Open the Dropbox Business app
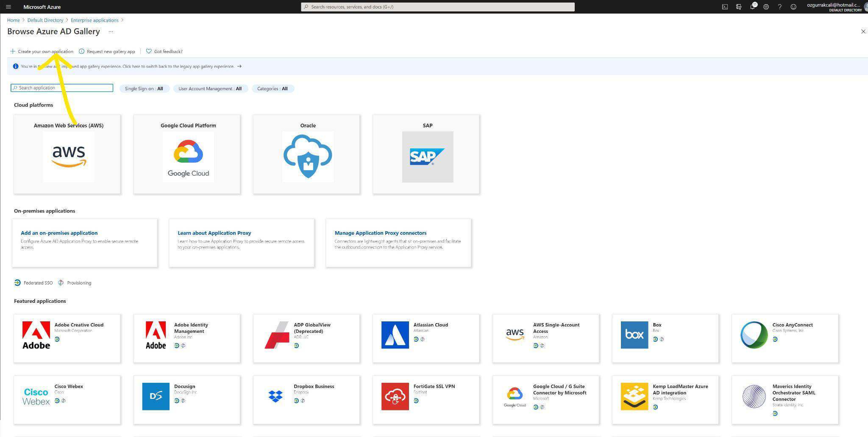The image size is (868, 437). 306,400
